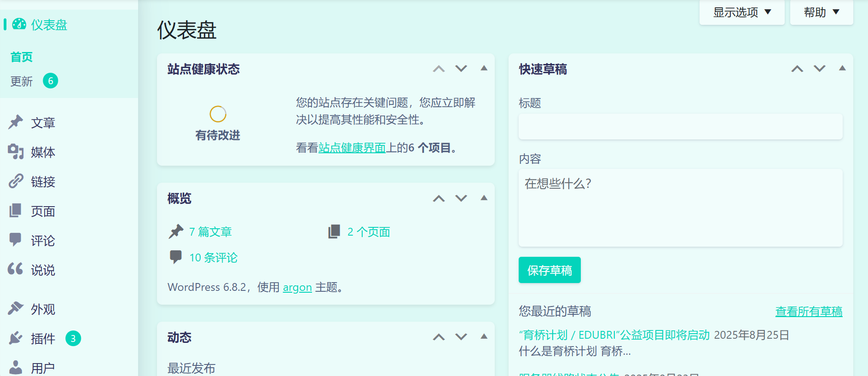Click the quote marks icon beside 说说
This screenshot has height=376, width=868.
pyautogui.click(x=16, y=269)
